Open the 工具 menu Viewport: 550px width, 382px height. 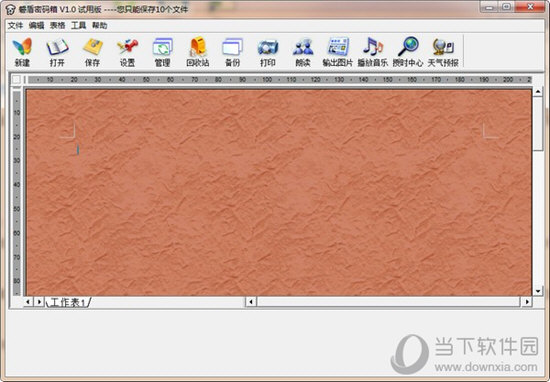[x=79, y=25]
